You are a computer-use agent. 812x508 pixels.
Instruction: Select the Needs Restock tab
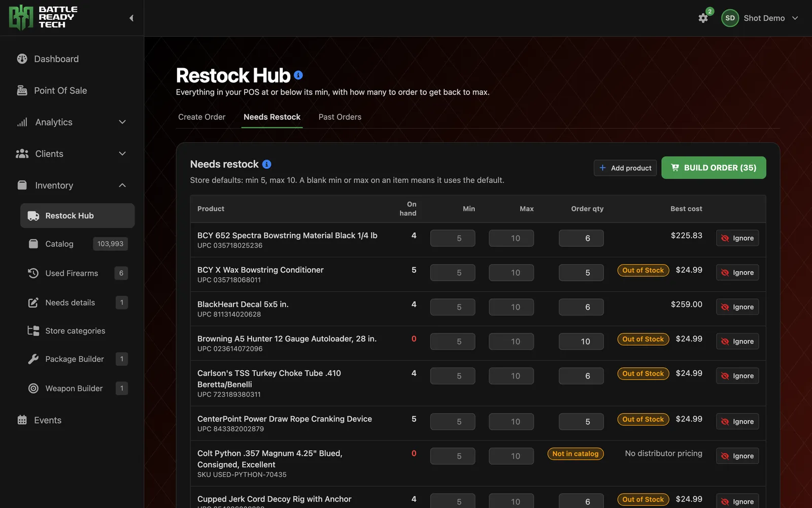tap(272, 117)
